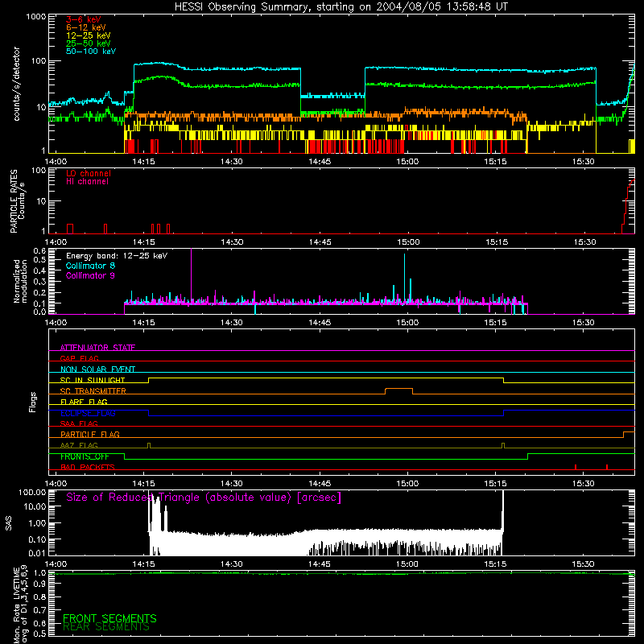Click the HI channel legend label

tap(87, 182)
